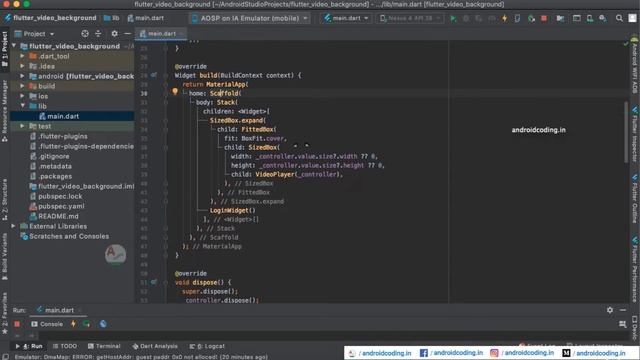Hot restart green icon in Run panel
Image resolution: width=640 pixels, height=360 pixels.
pos(87,324)
